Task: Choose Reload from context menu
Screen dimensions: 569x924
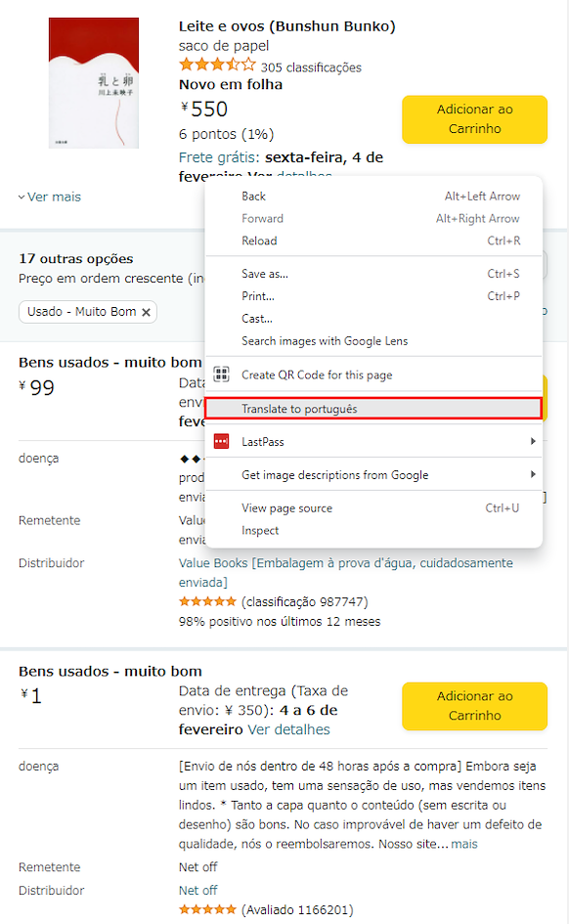Action: click(x=373, y=241)
